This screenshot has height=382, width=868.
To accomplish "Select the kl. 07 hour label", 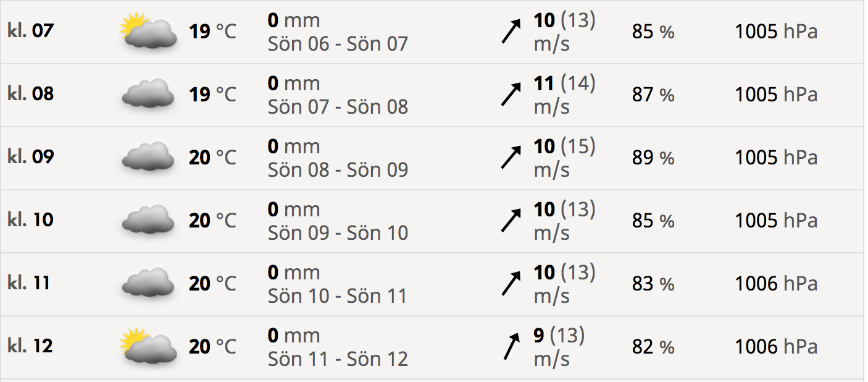I will (x=31, y=30).
